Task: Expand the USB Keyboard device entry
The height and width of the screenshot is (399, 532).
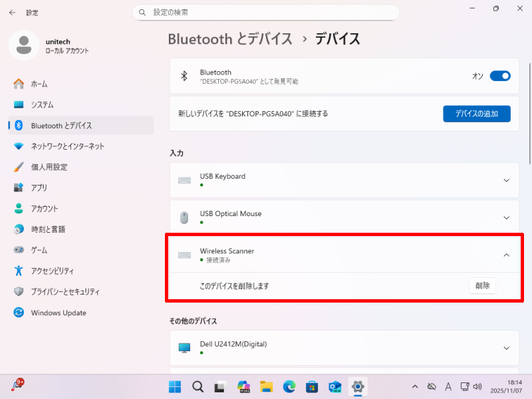Action: [x=506, y=180]
